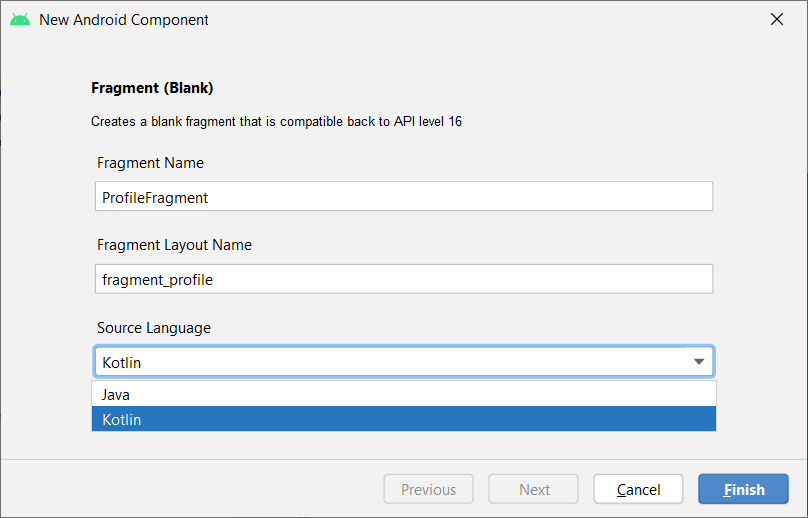Viewport: 808px width, 518px height.
Task: Click the green Android logo icon
Action: [20, 20]
